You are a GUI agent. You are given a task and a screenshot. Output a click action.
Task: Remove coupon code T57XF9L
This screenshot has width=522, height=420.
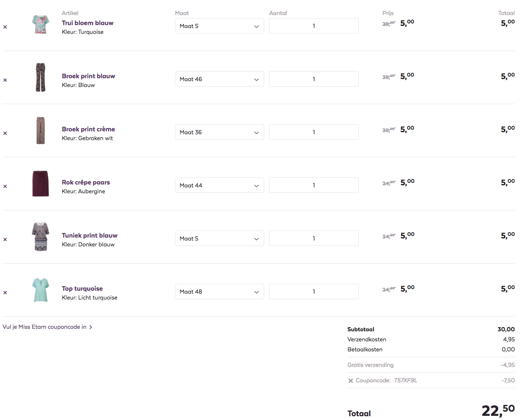click(x=351, y=381)
